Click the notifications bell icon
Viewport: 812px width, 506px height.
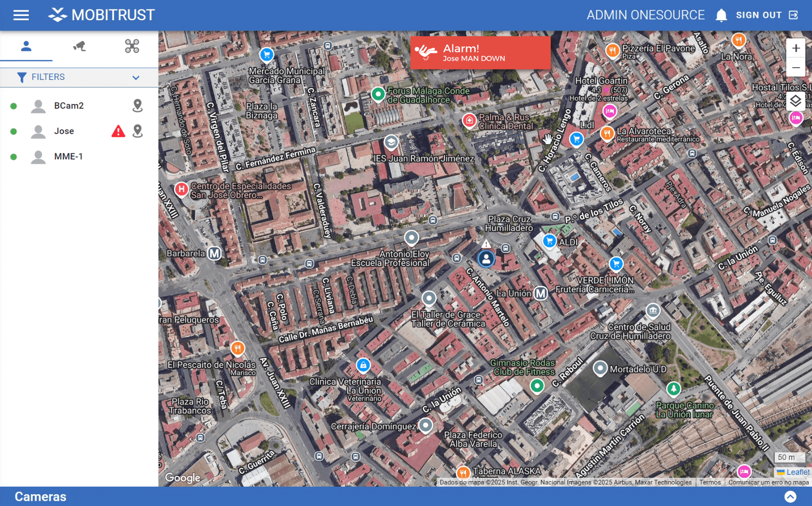(x=721, y=16)
